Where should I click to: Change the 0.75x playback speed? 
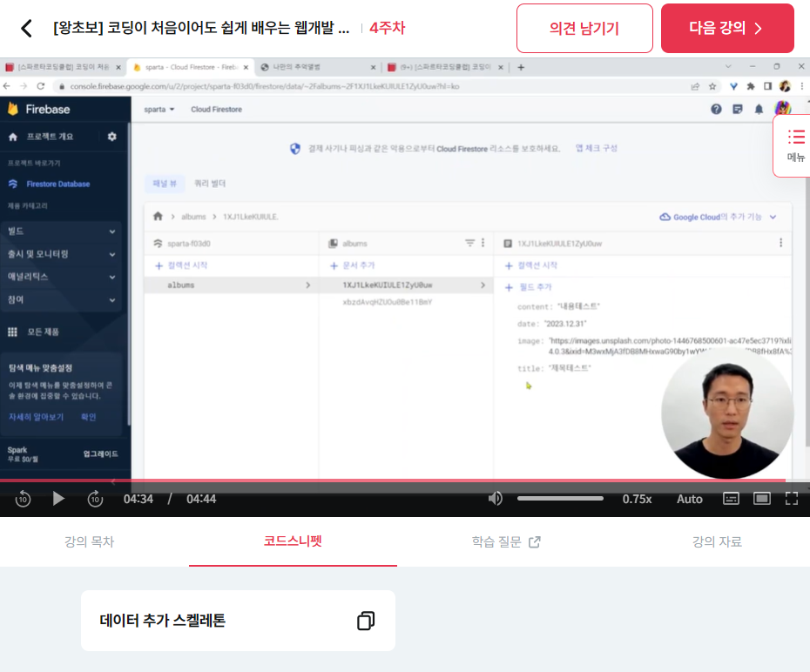637,499
